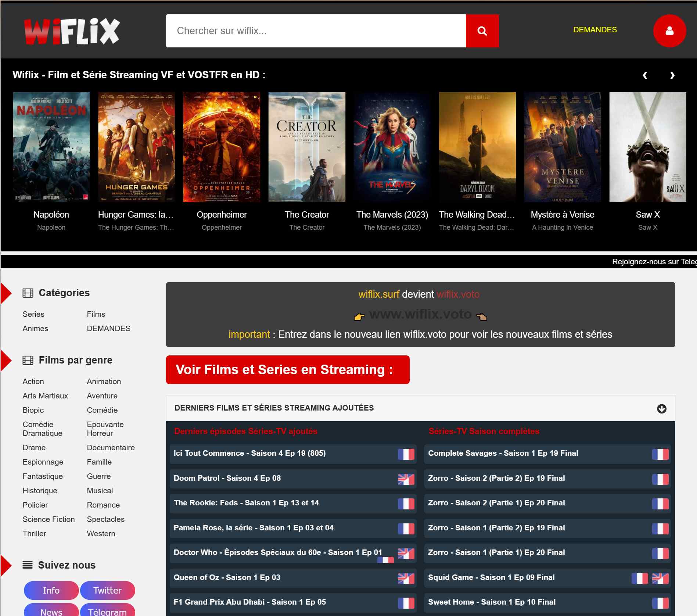The height and width of the screenshot is (616, 697).
Task: Open The Walking Dead Daryl Dixon poster
Action: 477,147
